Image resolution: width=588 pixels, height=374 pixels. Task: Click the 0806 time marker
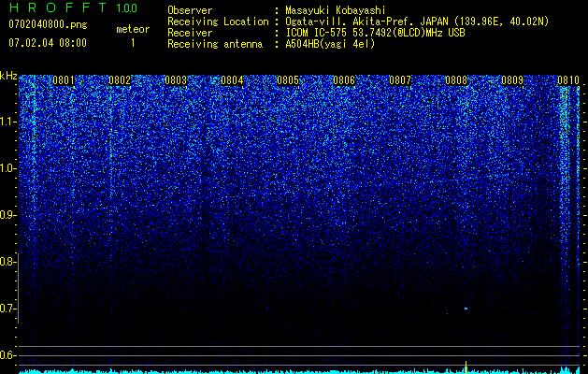pyautogui.click(x=344, y=80)
